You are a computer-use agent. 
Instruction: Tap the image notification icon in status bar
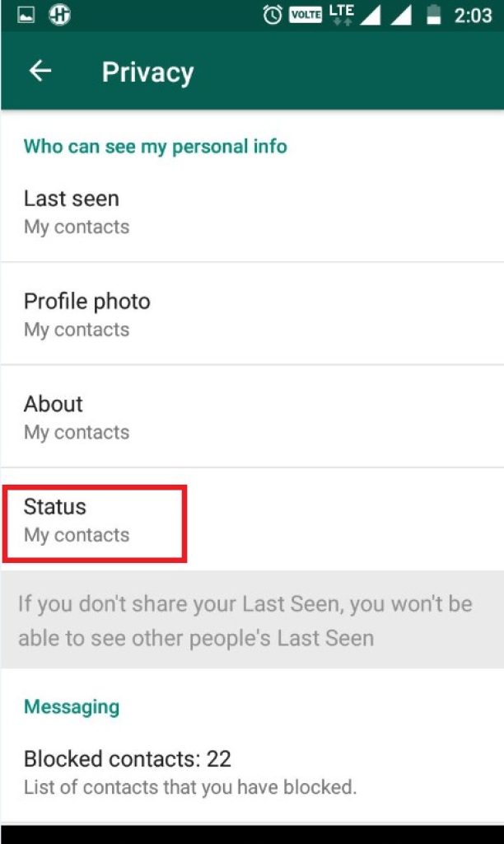click(x=26, y=16)
